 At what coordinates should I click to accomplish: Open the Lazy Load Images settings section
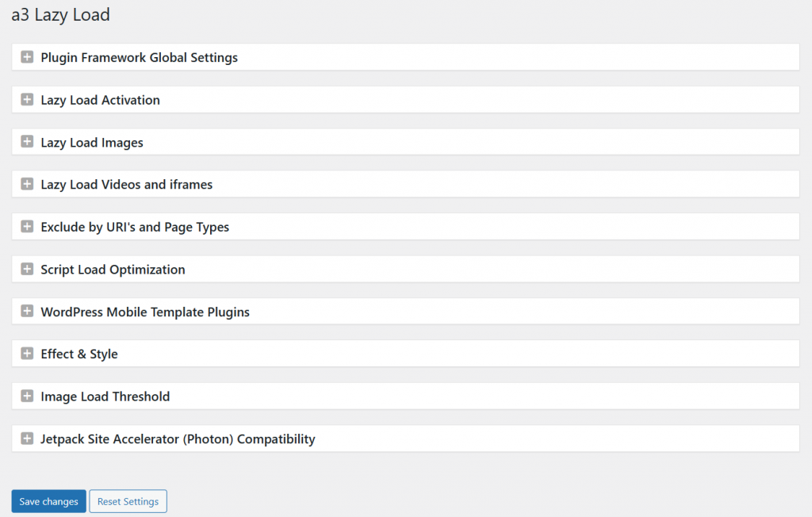tap(91, 142)
